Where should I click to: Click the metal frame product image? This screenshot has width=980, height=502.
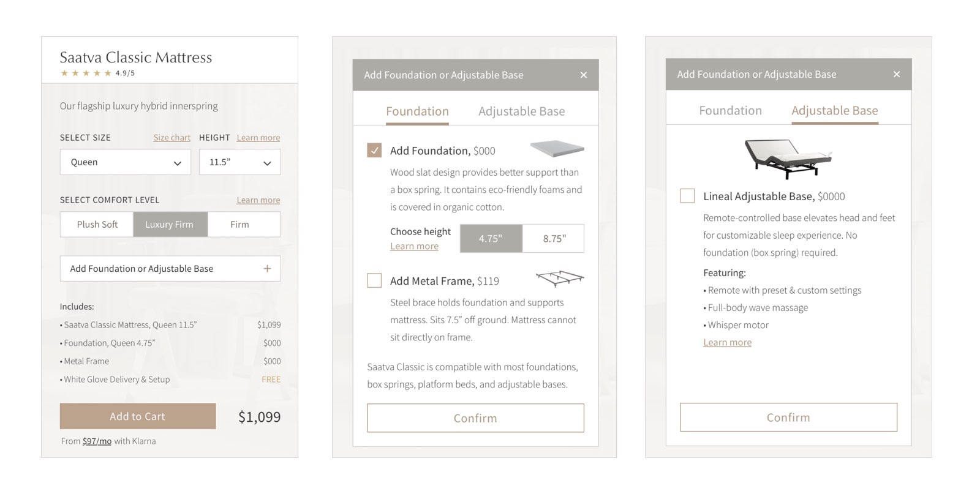point(559,279)
